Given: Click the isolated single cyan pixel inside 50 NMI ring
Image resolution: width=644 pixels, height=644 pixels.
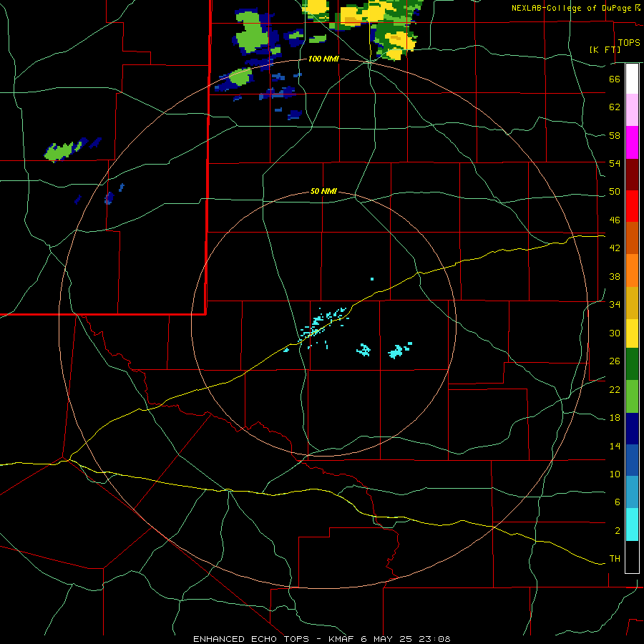Looking at the screenshot, I should [371, 279].
